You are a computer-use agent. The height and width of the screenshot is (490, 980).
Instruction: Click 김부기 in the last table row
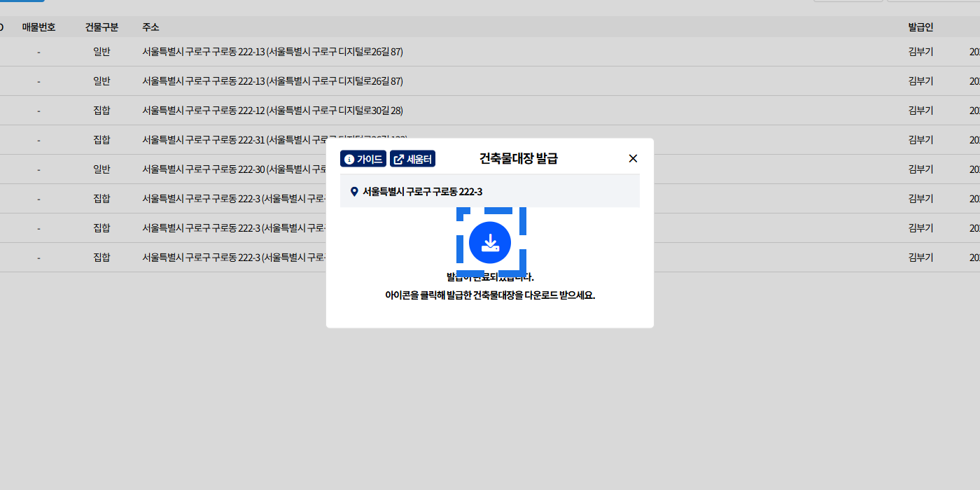click(x=920, y=258)
